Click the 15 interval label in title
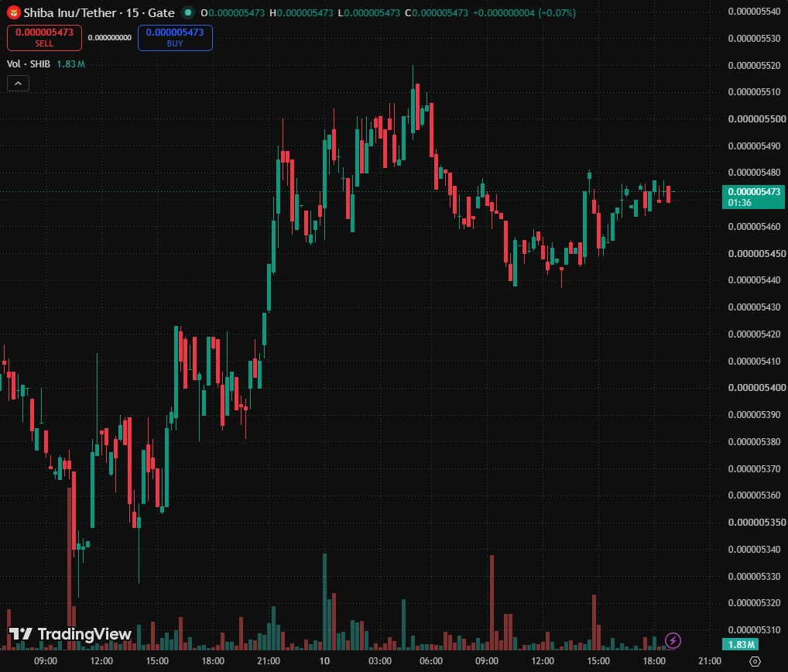The height and width of the screenshot is (672, 788). tap(132, 12)
